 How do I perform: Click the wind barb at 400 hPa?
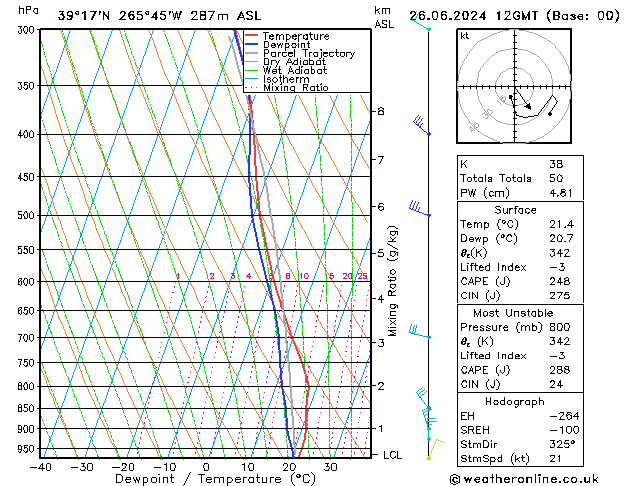[x=421, y=125]
